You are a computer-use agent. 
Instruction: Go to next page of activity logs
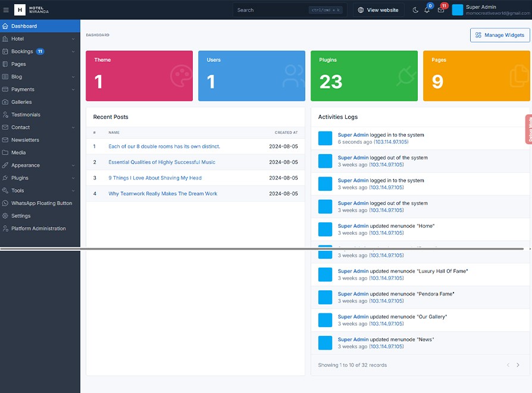[518, 365]
